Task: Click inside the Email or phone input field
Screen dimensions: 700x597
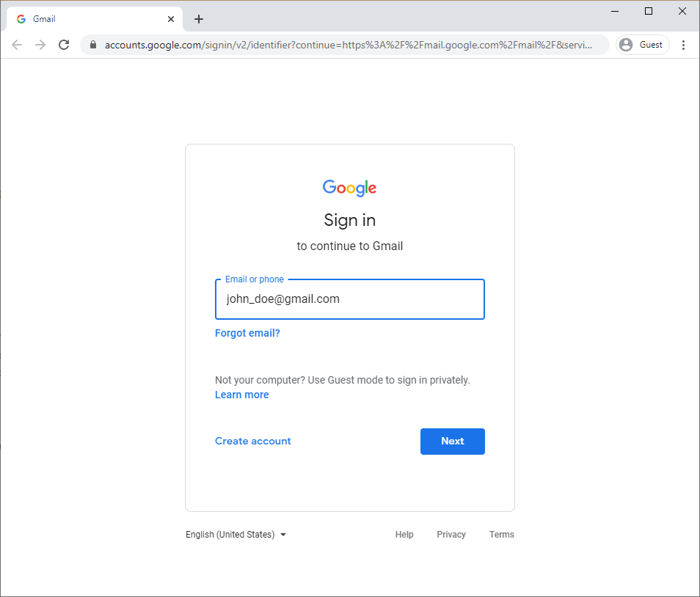Action: pos(349,299)
